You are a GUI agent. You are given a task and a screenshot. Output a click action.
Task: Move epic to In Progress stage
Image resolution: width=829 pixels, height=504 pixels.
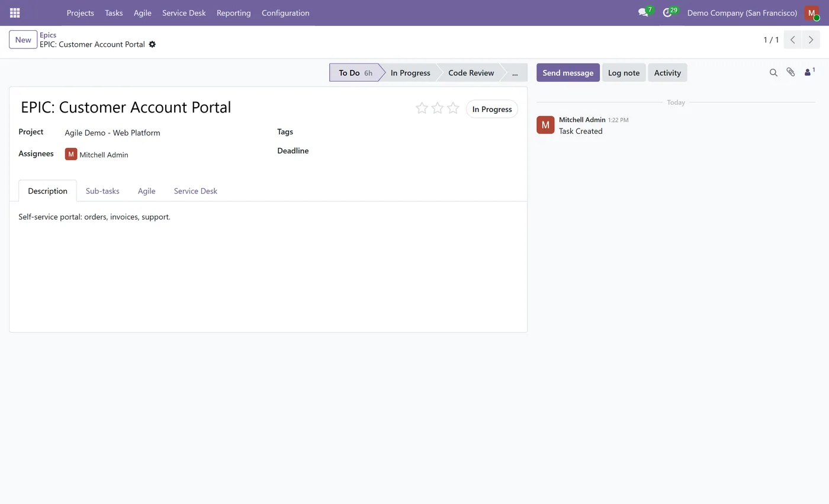(410, 73)
